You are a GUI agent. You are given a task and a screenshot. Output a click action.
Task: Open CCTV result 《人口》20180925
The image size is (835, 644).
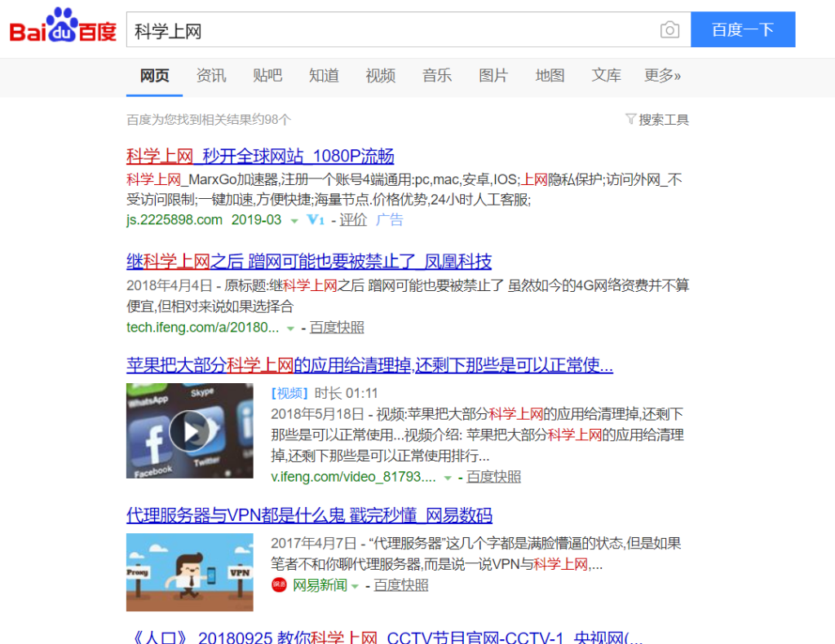pyautogui.click(x=387, y=637)
